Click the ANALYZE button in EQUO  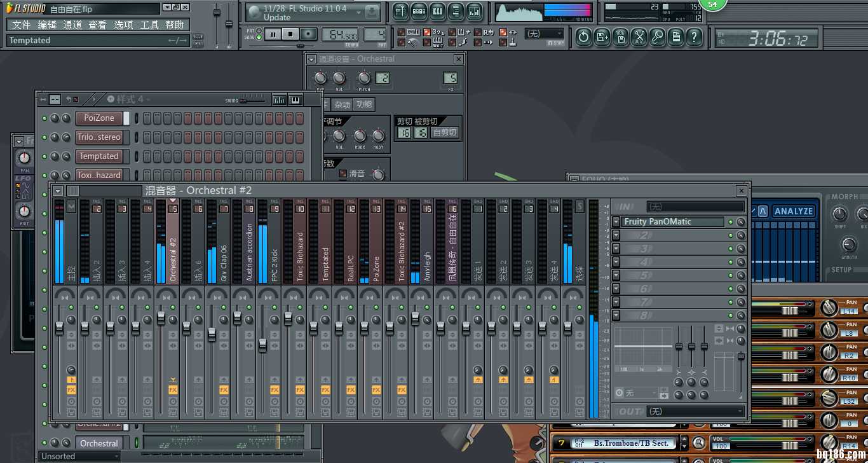click(x=793, y=211)
